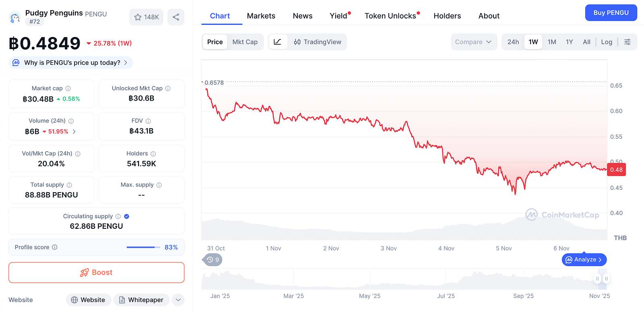
Task: Click Market cap info icon
Action: pos(68,88)
